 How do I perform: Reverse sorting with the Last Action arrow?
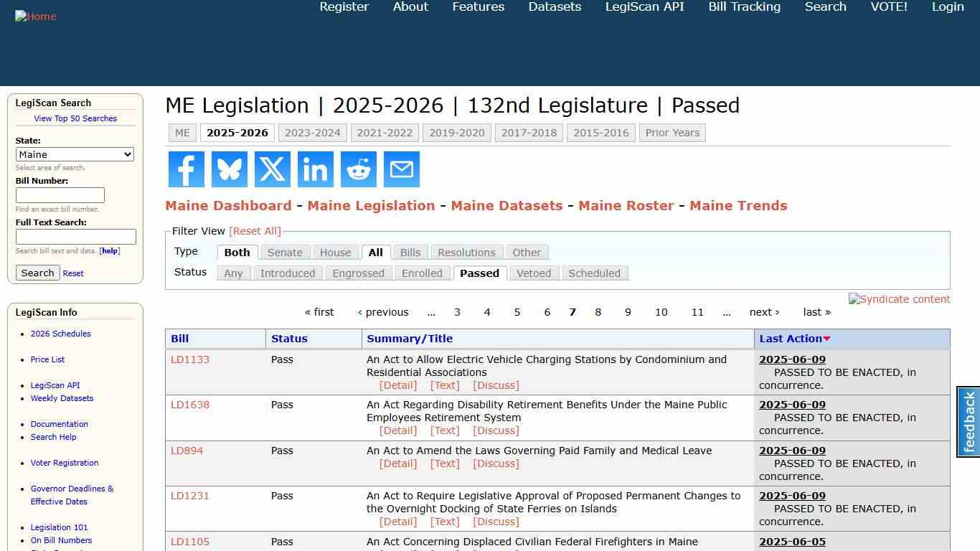(826, 338)
